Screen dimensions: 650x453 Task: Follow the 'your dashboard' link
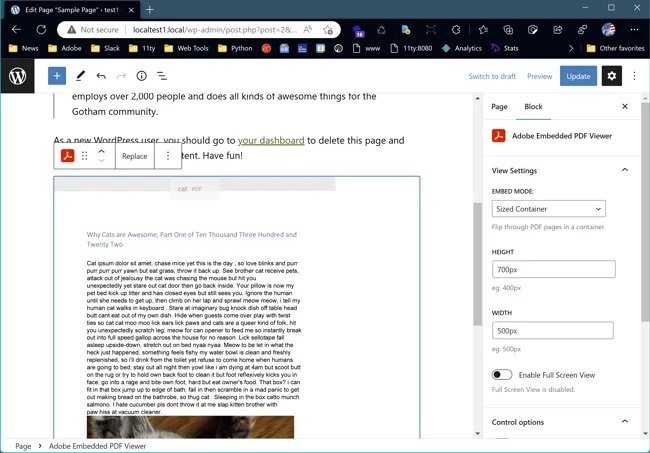click(271, 141)
